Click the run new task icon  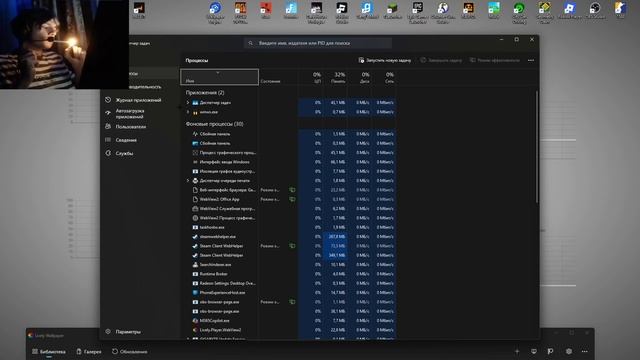pos(361,60)
